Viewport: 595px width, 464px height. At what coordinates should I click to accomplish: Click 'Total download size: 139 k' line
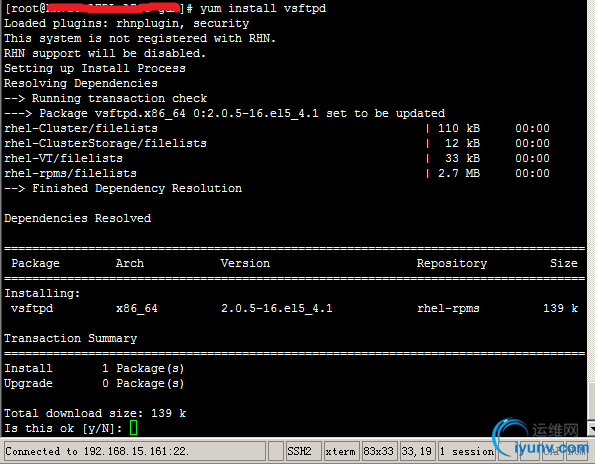tap(95, 413)
